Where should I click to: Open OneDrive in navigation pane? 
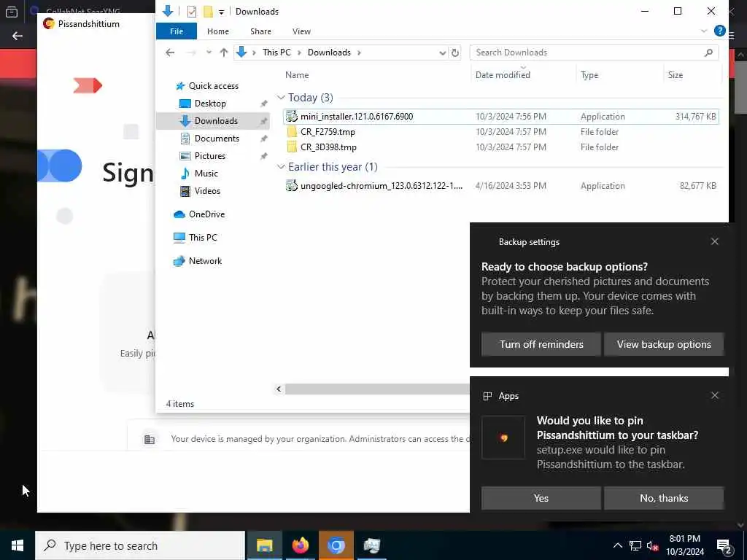pyautogui.click(x=206, y=214)
